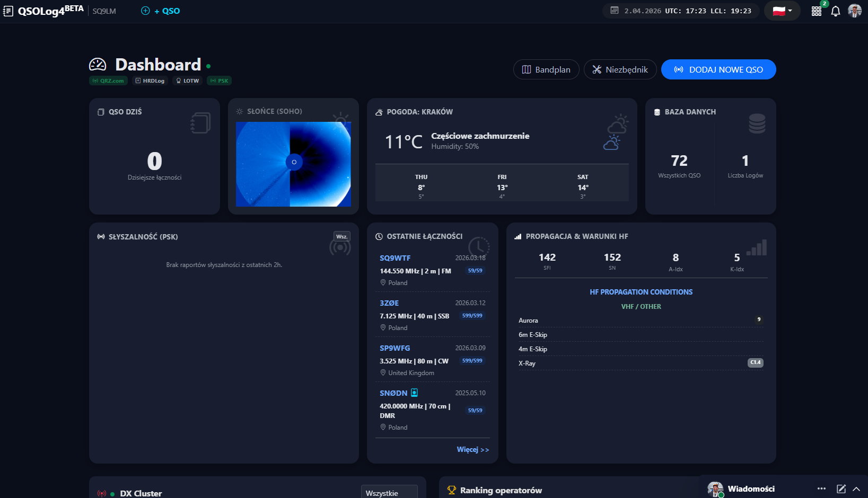The image size is (868, 498).
Task: Click the compose new message icon
Action: [x=841, y=489]
